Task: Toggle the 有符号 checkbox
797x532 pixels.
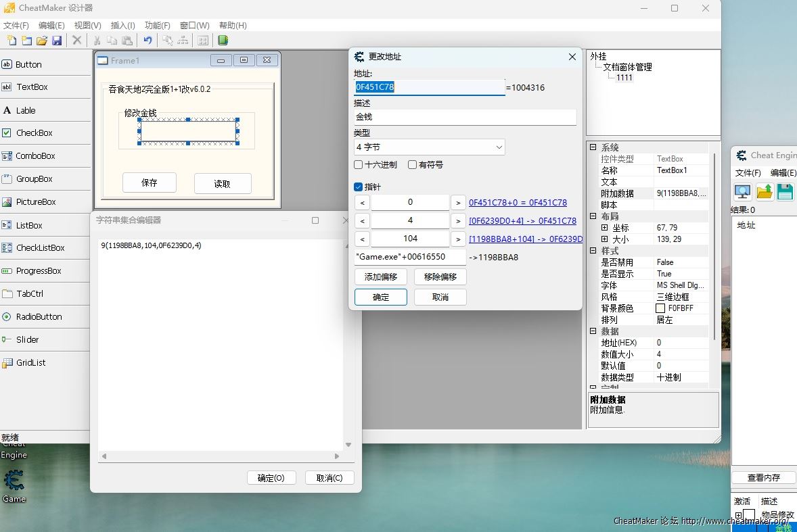Action: 413,165
